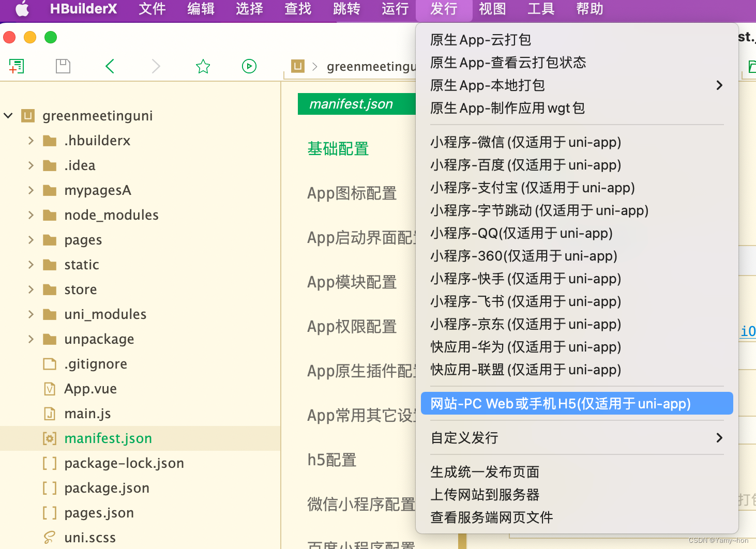Image resolution: width=756 pixels, height=549 pixels.
Task: Click the uni.scss file icon
Action: pyautogui.click(x=49, y=538)
